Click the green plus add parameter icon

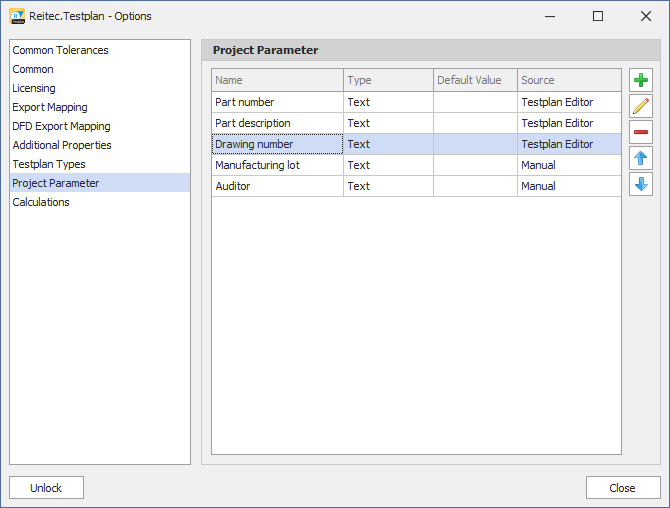tap(641, 81)
